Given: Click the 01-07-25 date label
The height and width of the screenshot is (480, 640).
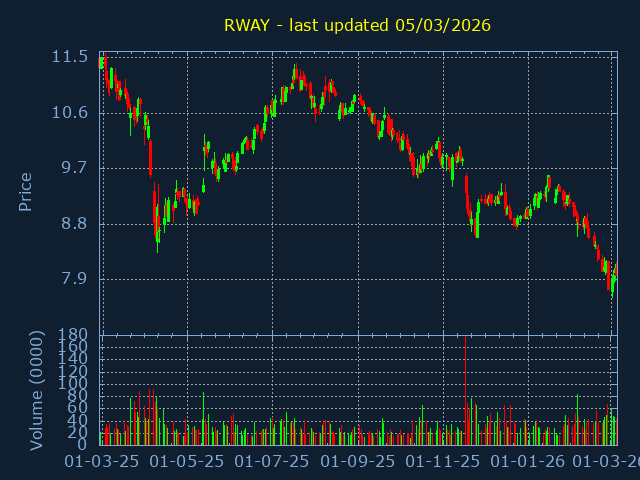Looking at the screenshot, I should [272, 462].
